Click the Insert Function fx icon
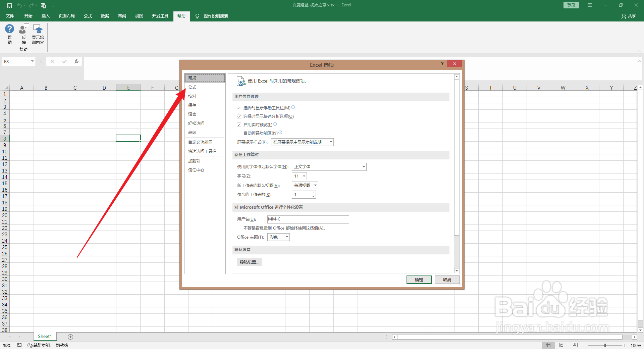 pyautogui.click(x=76, y=61)
